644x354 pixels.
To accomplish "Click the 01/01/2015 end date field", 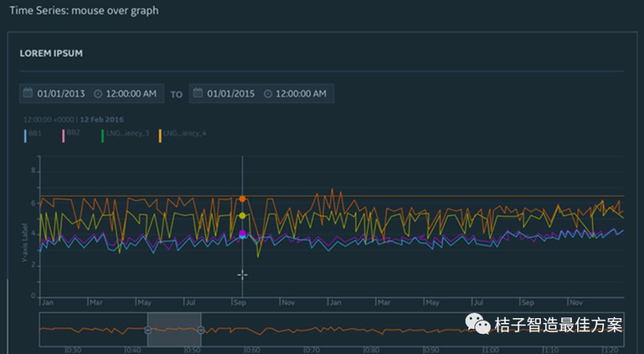I will [x=231, y=94].
